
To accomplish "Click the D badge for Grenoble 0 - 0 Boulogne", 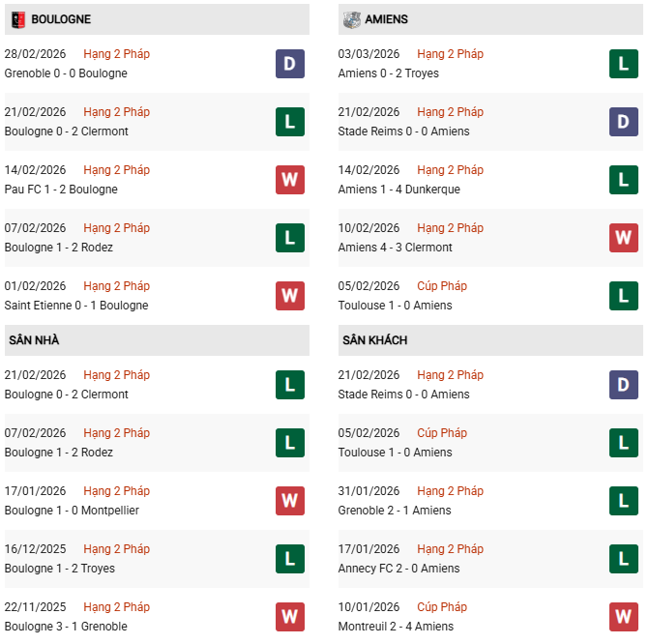I will pos(290,64).
